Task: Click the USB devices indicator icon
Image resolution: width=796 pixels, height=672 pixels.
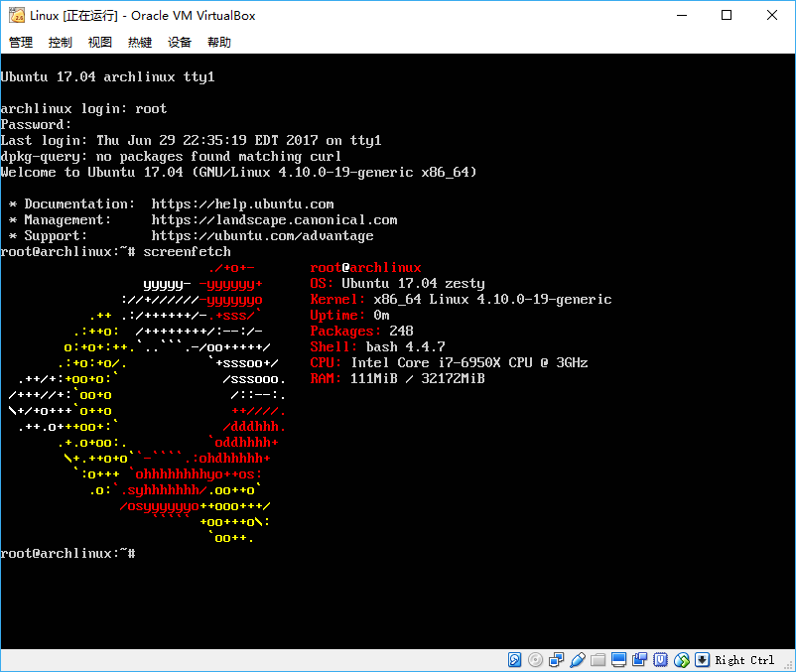Action: click(578, 660)
